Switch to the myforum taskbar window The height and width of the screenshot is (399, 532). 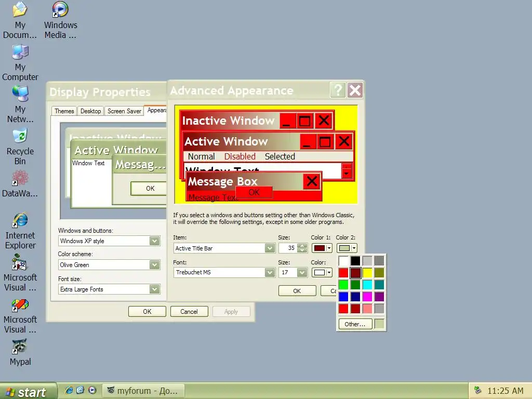(143, 391)
